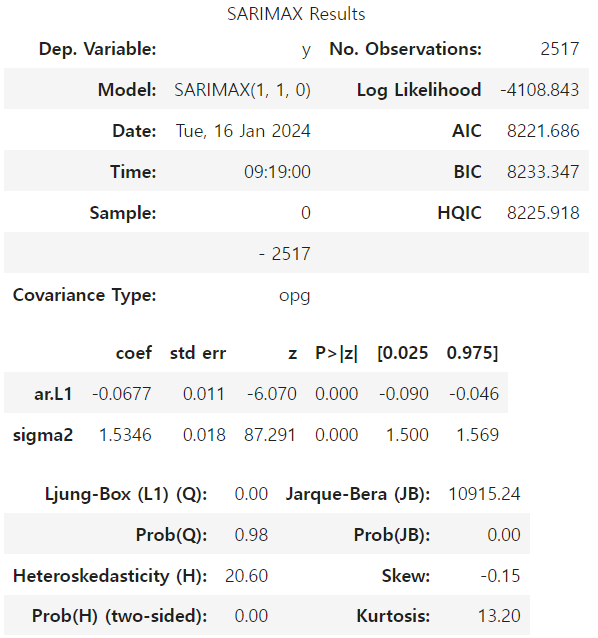The image size is (598, 638).
Task: Select the Prob(JB) label
Action: pos(392,535)
